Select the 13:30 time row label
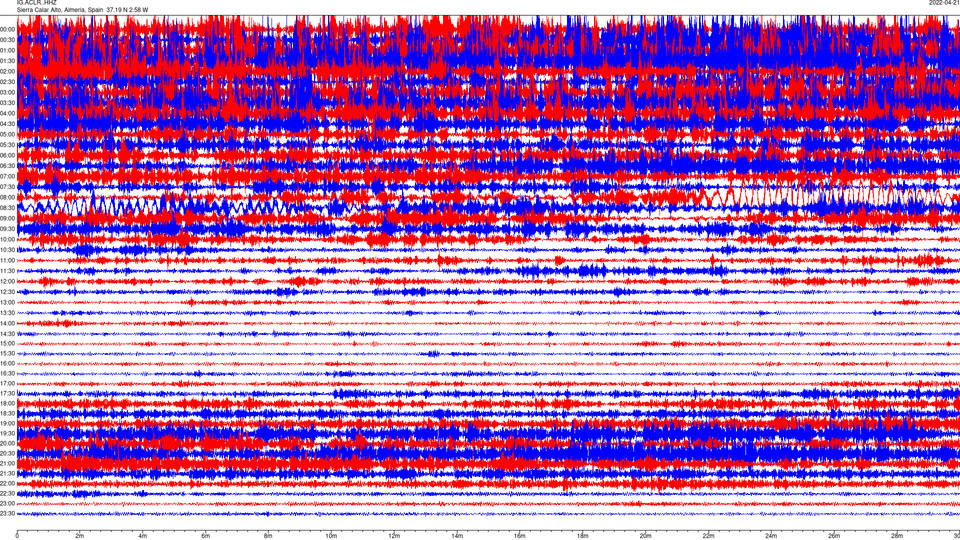Image resolution: width=960 pixels, height=540 pixels. pos(7,313)
